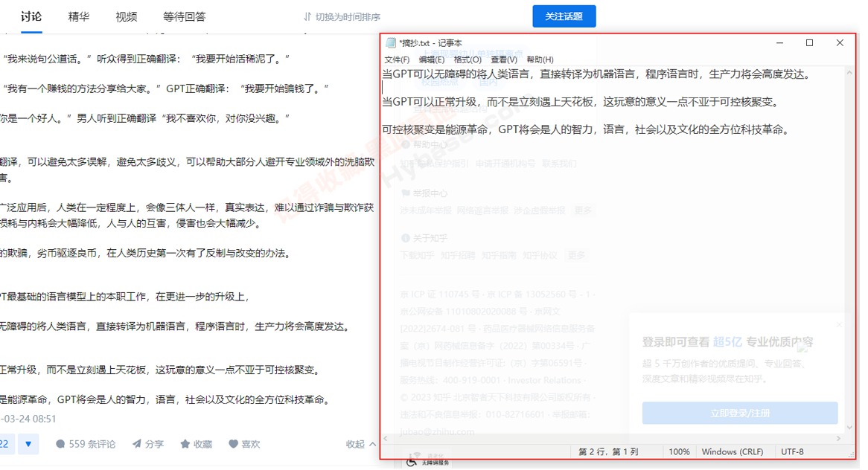
Task: Open the 查看(V) menu
Action: [504, 59]
